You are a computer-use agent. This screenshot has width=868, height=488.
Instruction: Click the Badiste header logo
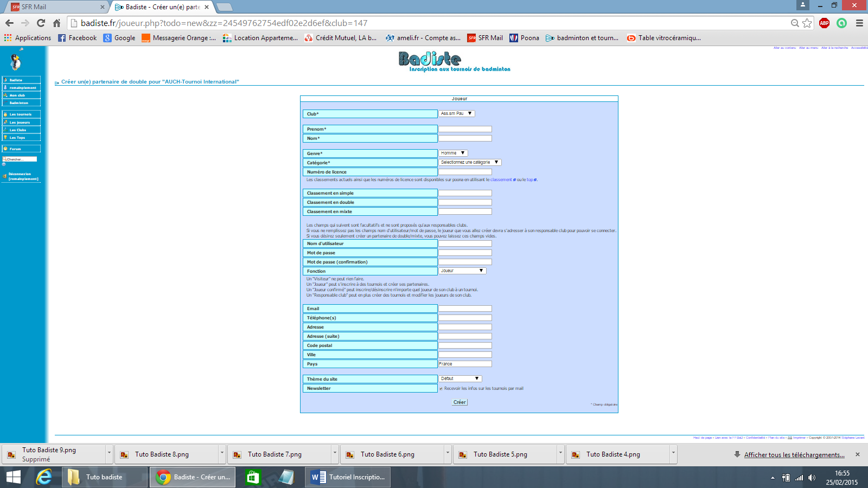tap(455, 61)
